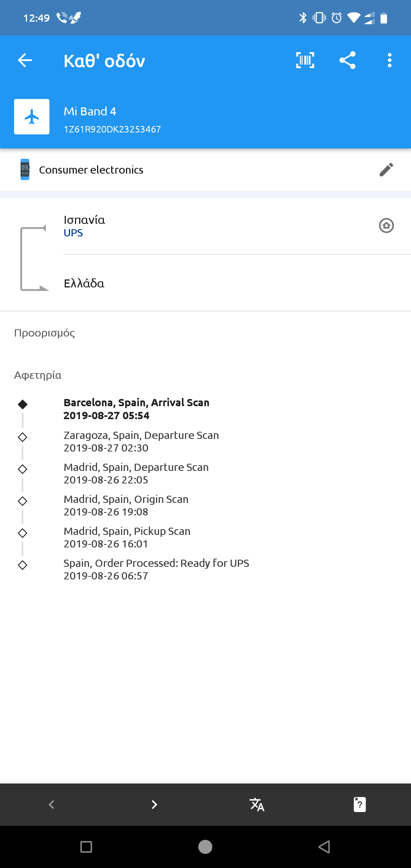Open the help question mark icon

tap(360, 804)
